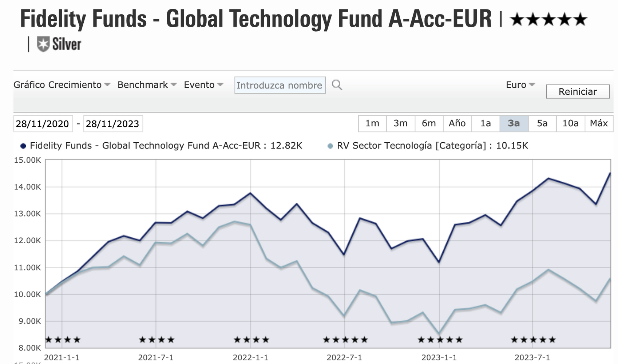This screenshot has width=618, height=364.
Task: Change currency via Euro dropdown
Action: pyautogui.click(x=520, y=85)
